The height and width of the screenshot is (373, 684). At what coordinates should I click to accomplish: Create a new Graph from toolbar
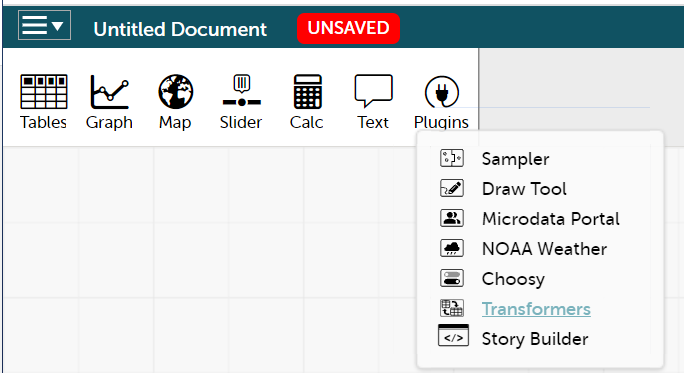coord(109,91)
